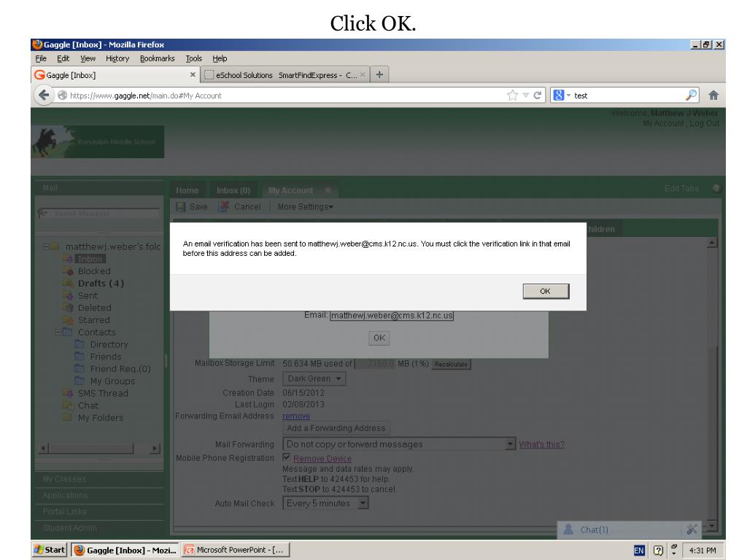747x560 pixels.
Task: Switch to the eSchool Solutions SmartFindExpress tab
Action: point(285,75)
